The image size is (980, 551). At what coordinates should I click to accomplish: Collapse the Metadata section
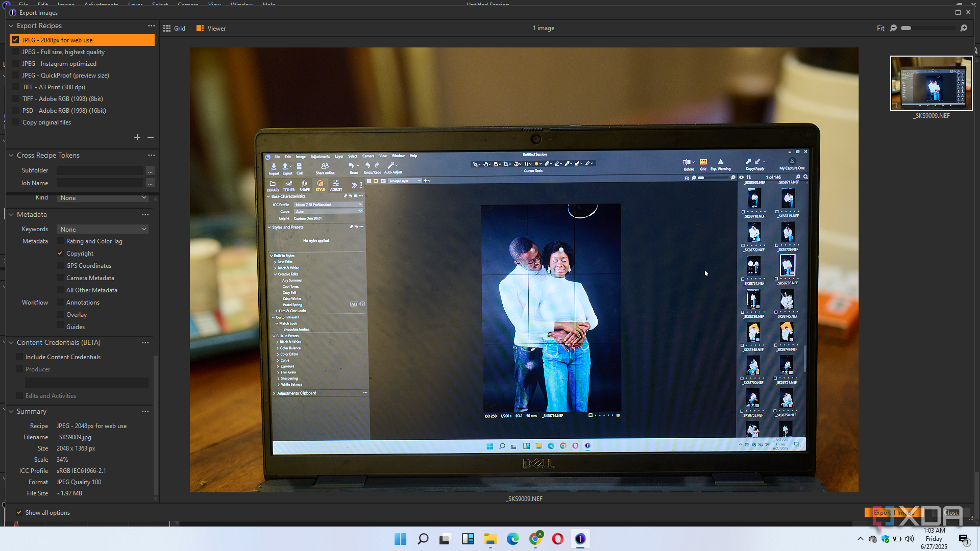(x=11, y=214)
